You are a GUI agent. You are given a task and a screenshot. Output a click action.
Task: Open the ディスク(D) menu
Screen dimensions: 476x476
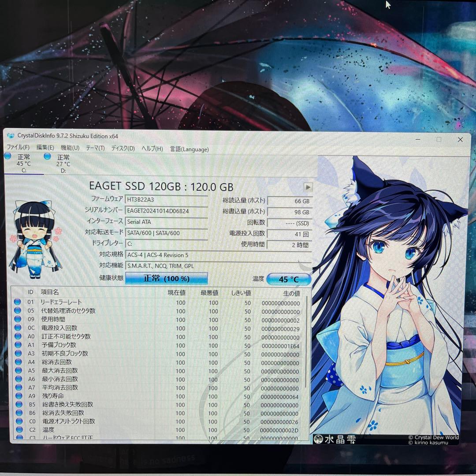123,149
